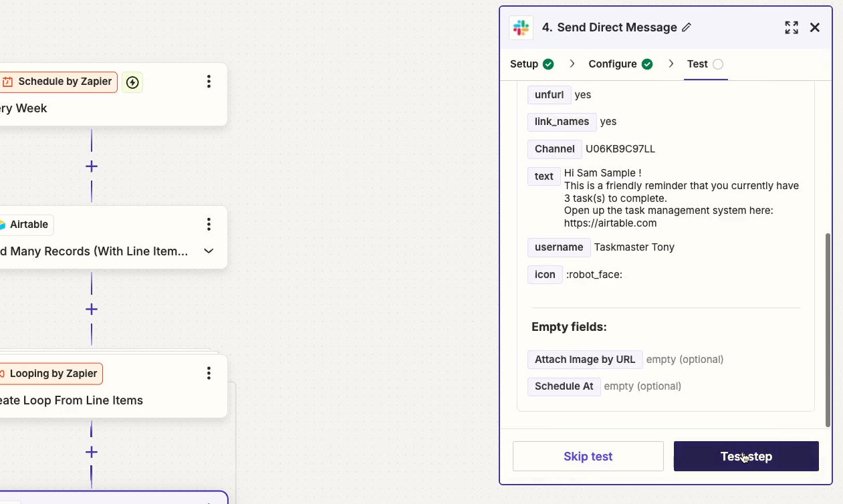Add step below Airtable step
Viewport: 843px width, 504px height.
point(92,309)
